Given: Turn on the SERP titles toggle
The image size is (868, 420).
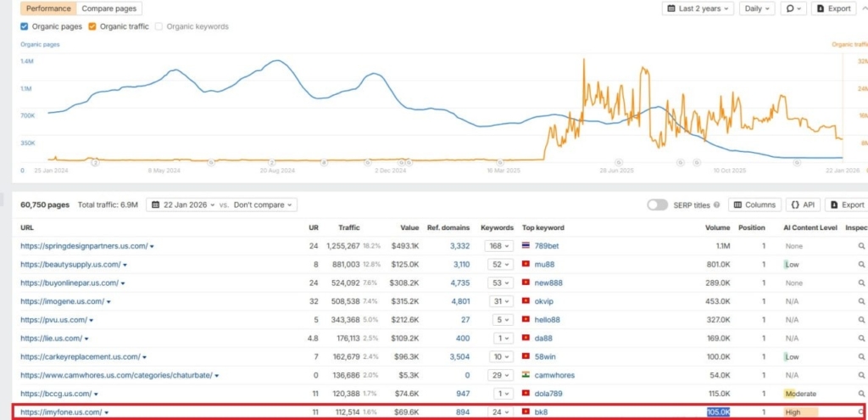Looking at the screenshot, I should (657, 204).
